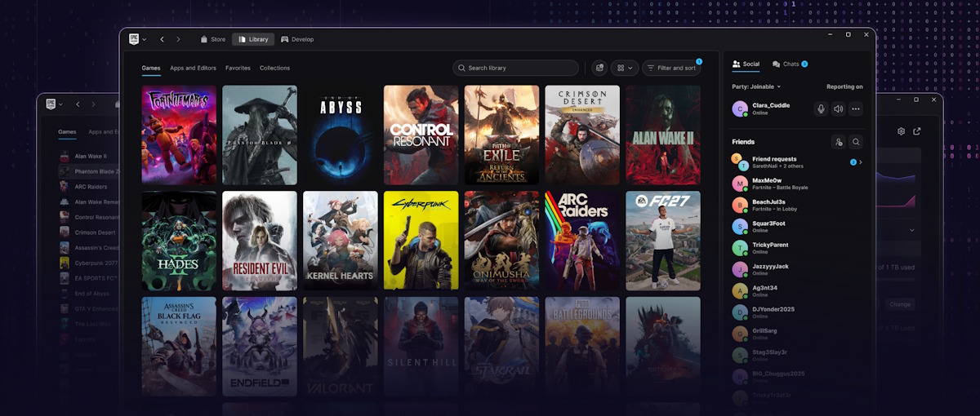Click the add friend icon
Image resolution: width=980 pixels, height=416 pixels.
(x=839, y=142)
